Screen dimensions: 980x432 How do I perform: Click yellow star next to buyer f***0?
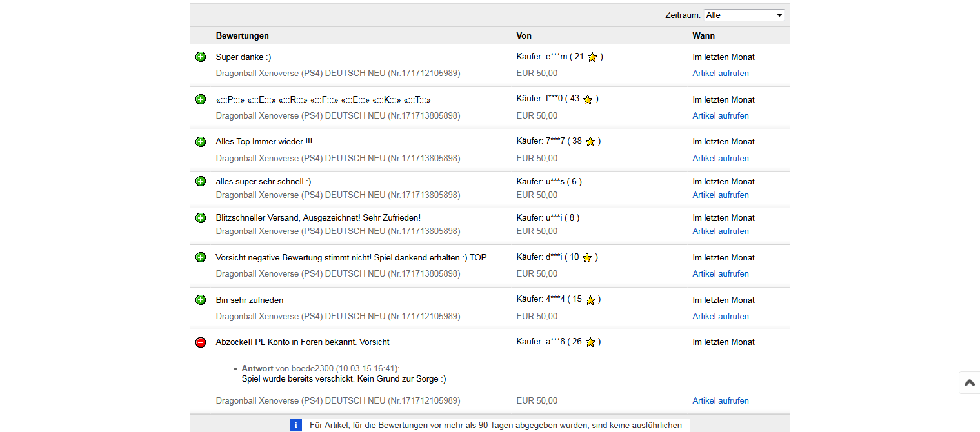tap(588, 99)
